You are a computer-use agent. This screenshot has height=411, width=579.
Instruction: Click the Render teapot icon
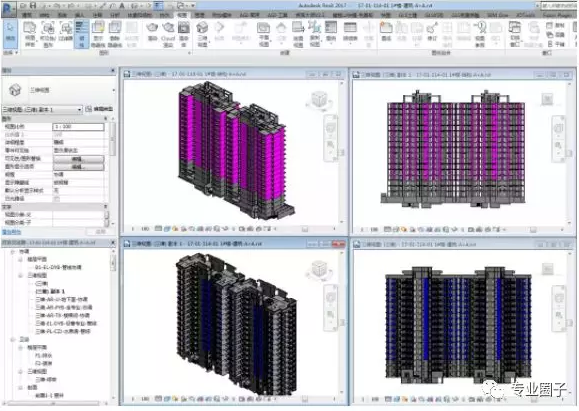tap(152, 32)
